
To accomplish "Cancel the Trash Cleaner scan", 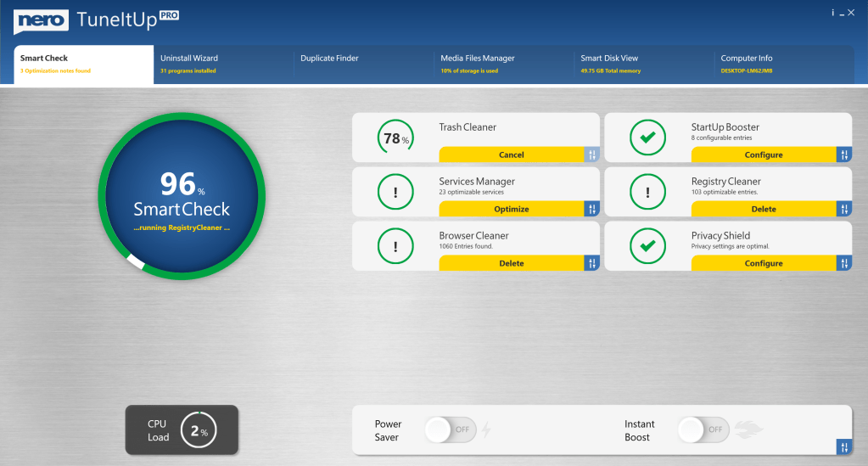I will (x=511, y=154).
